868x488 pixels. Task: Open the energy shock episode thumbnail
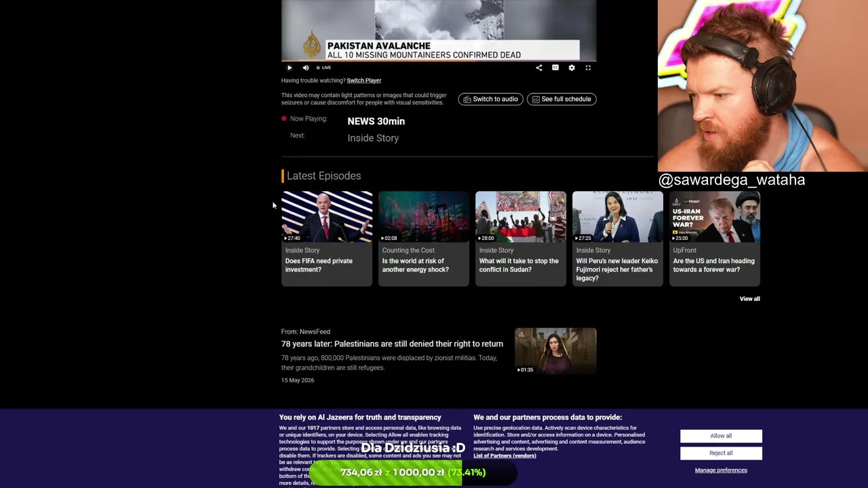[x=424, y=217]
